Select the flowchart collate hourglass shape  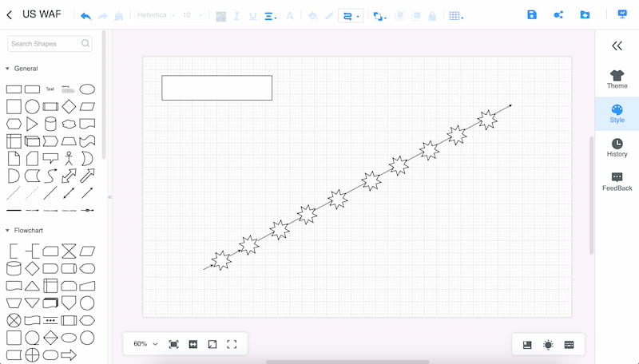(69, 251)
